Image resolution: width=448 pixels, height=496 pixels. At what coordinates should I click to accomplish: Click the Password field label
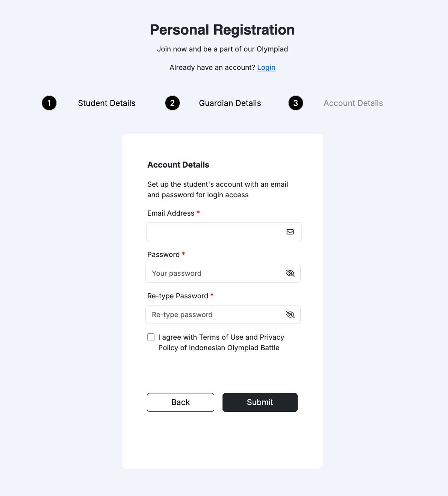point(163,255)
